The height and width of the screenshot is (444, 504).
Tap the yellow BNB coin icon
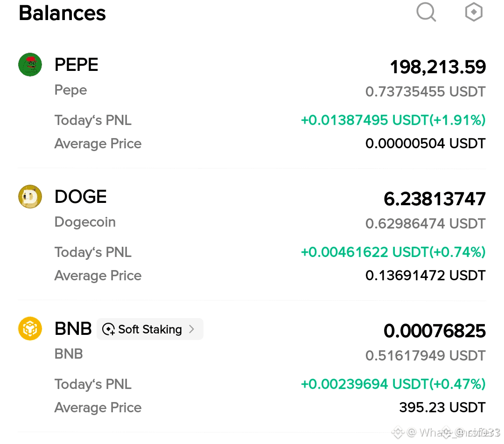30,329
